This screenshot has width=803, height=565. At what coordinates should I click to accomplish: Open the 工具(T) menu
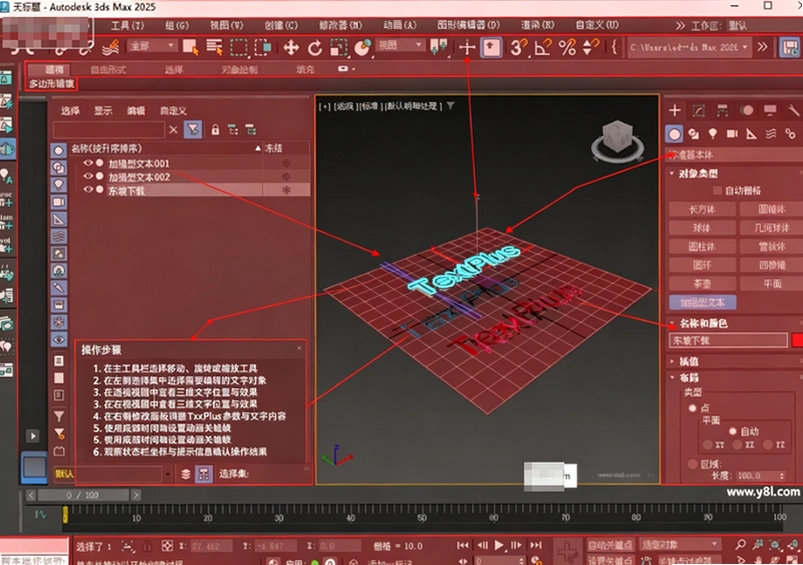coord(128,25)
